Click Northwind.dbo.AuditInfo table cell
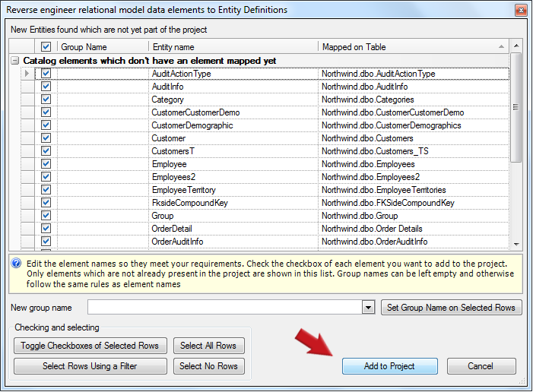Image resolution: width=533 pixels, height=392 pixels. click(414, 87)
